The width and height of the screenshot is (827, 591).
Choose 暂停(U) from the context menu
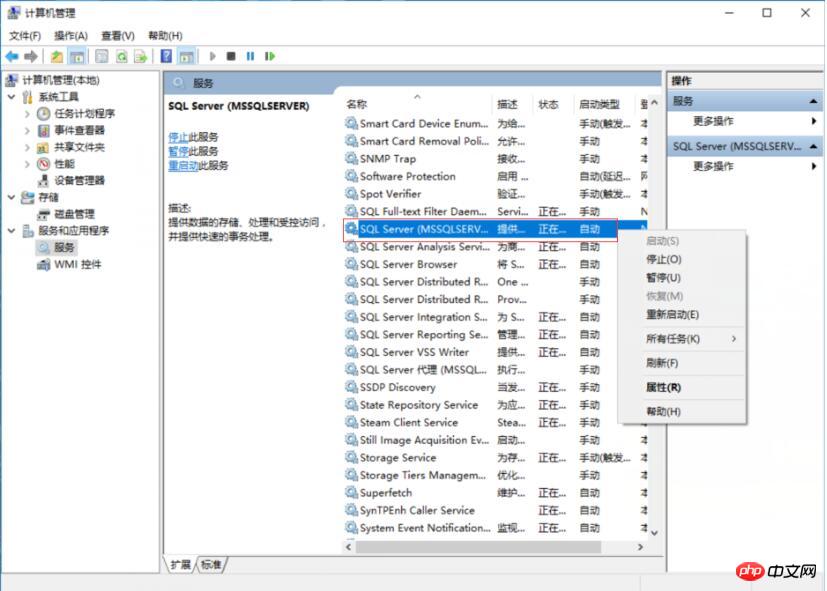point(663,277)
